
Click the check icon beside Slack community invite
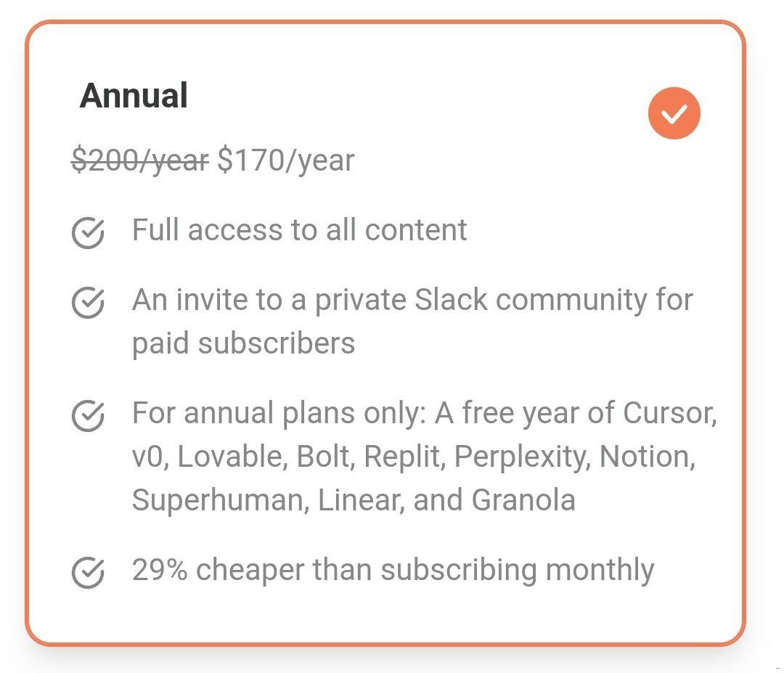tap(88, 303)
